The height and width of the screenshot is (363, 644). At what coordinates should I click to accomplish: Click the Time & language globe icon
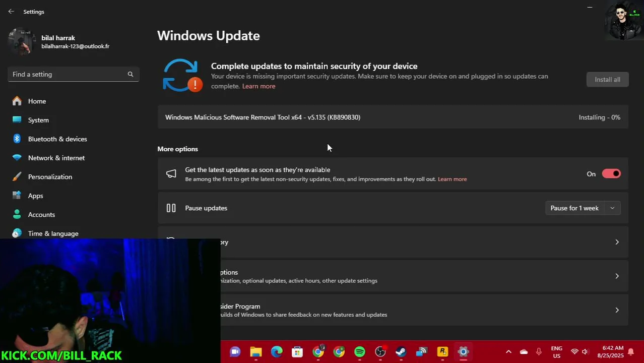(x=17, y=233)
